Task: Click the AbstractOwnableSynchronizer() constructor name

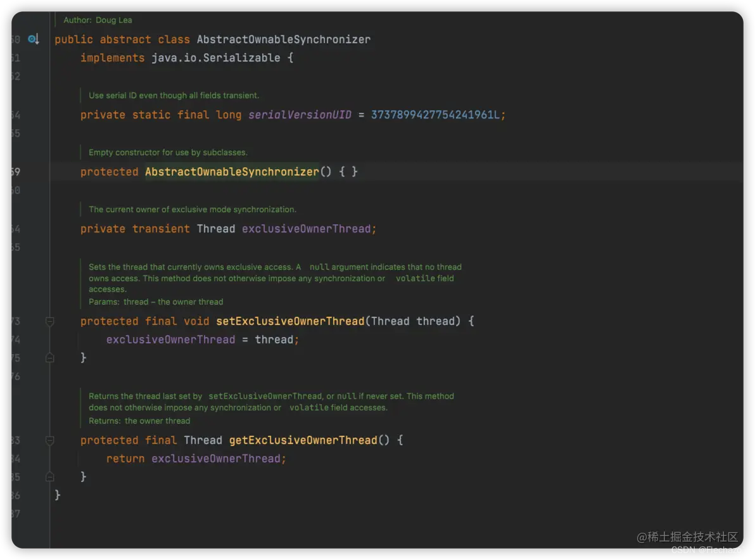Action: tap(232, 172)
